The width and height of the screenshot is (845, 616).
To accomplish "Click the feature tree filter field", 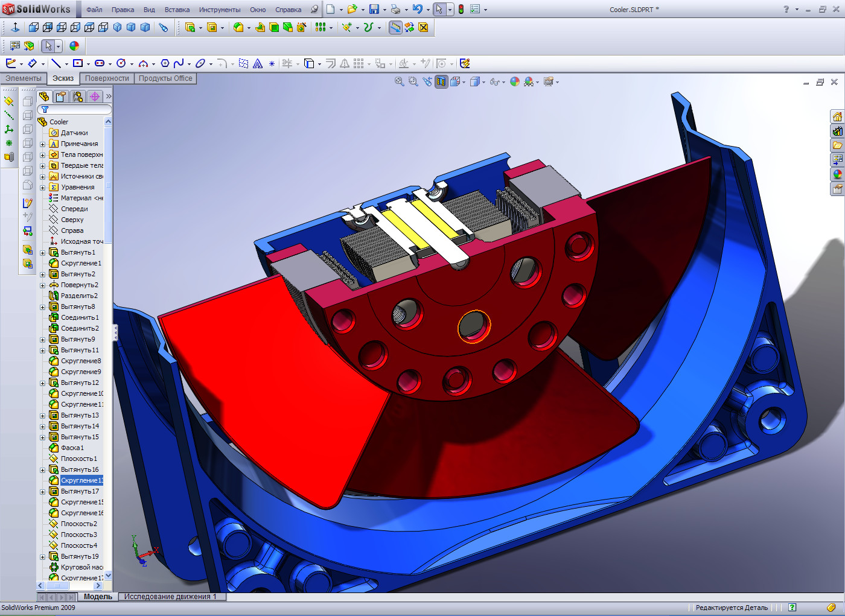I will click(x=75, y=110).
